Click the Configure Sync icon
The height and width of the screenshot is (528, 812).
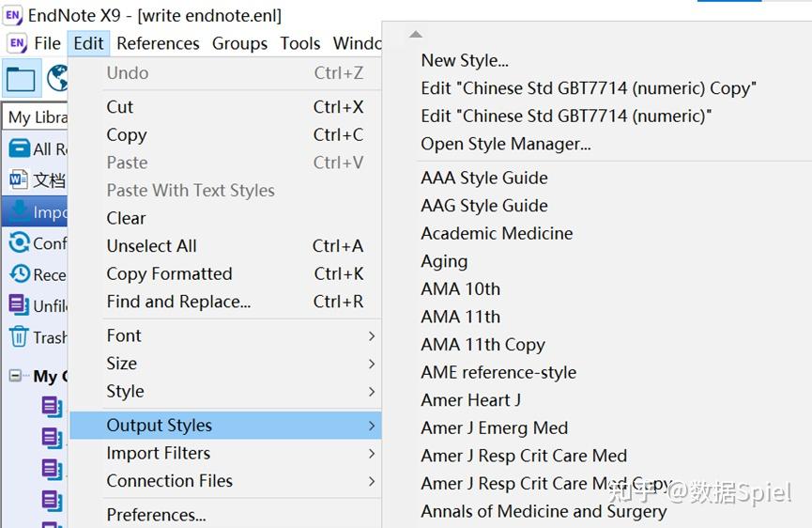click(x=19, y=242)
